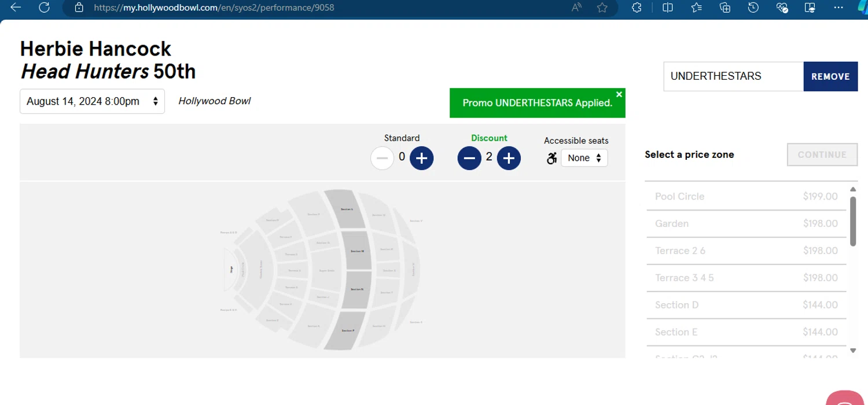Screen dimensions: 868x405
Task: Open the performance date dropdown
Action: tap(92, 101)
